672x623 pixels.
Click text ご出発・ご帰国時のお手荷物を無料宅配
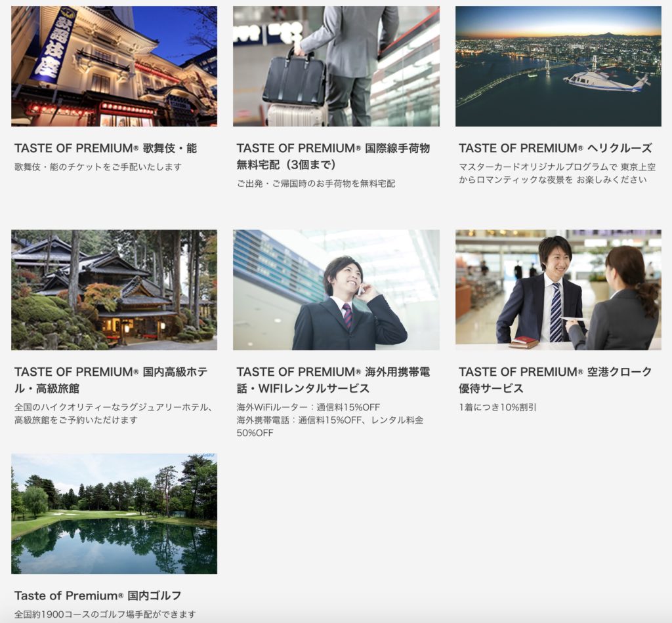pyautogui.click(x=316, y=184)
